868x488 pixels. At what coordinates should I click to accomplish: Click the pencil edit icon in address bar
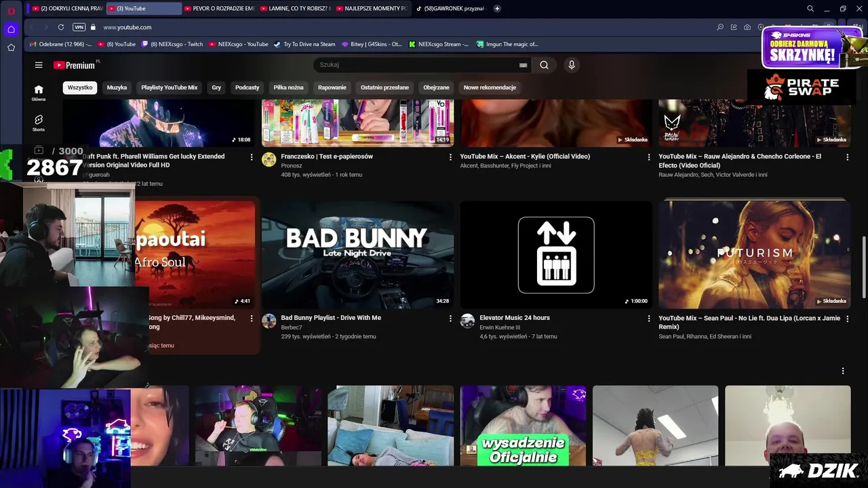pyautogui.click(x=734, y=27)
